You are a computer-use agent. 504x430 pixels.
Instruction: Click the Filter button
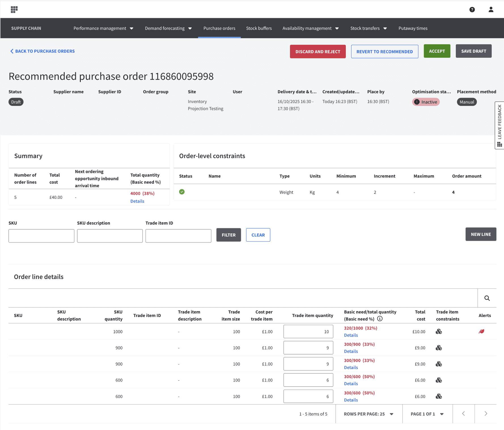tap(229, 235)
